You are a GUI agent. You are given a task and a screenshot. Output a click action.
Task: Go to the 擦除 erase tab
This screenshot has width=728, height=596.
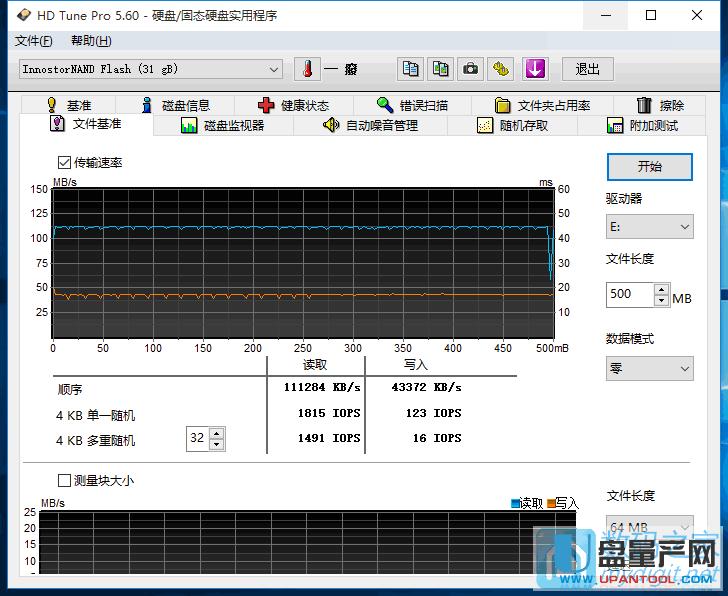(x=660, y=105)
